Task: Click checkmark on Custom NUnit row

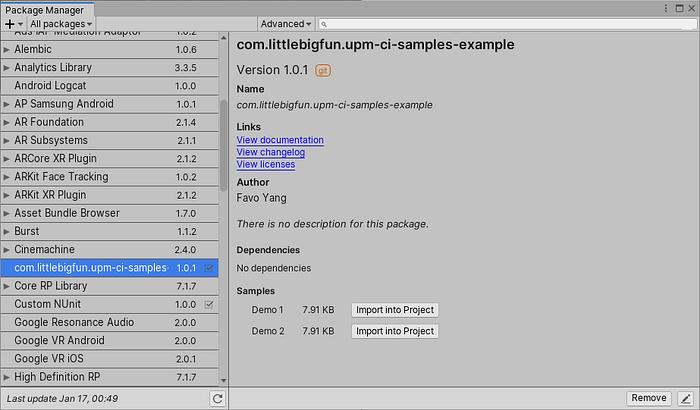Action: 209,305
